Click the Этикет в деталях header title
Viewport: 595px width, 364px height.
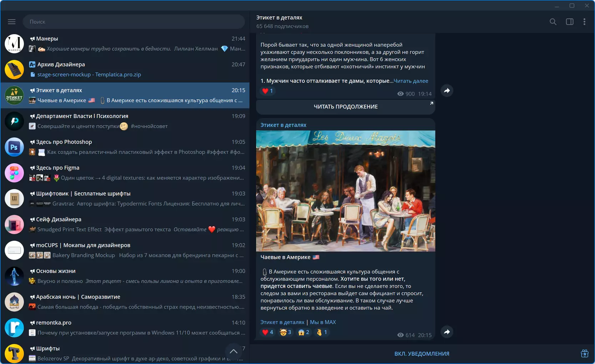point(279,17)
